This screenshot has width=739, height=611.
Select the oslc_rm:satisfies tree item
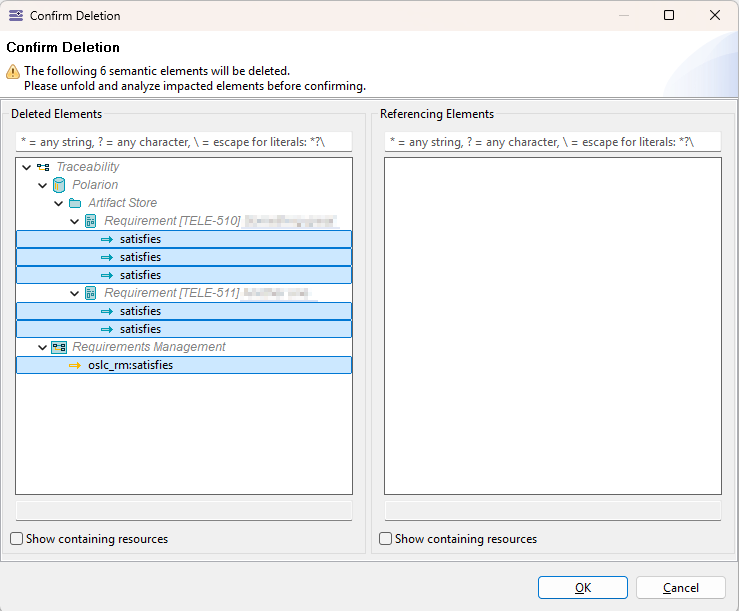(x=184, y=365)
